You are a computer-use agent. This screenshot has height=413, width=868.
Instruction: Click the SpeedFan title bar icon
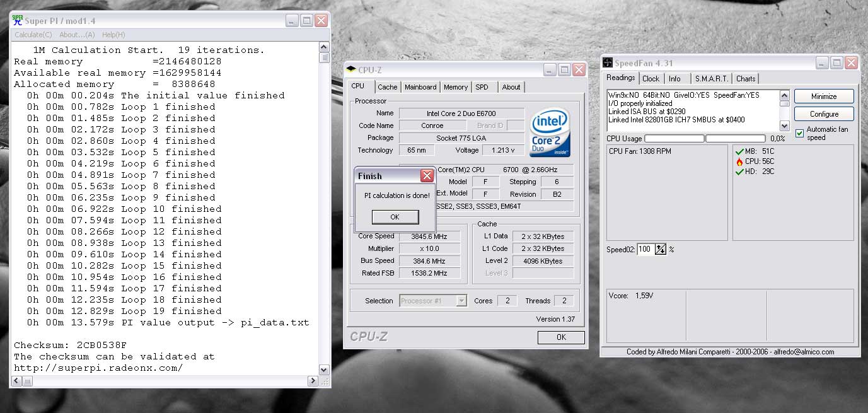608,63
